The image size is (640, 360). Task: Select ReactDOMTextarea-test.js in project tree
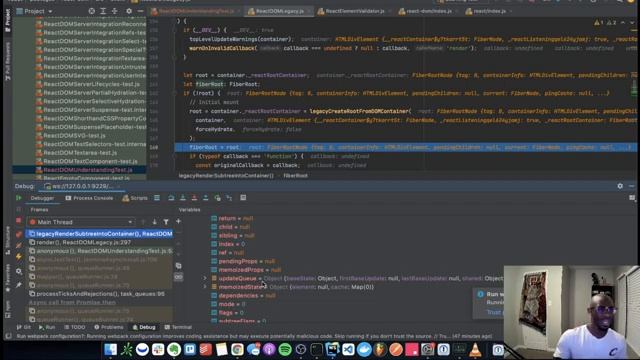80,153
